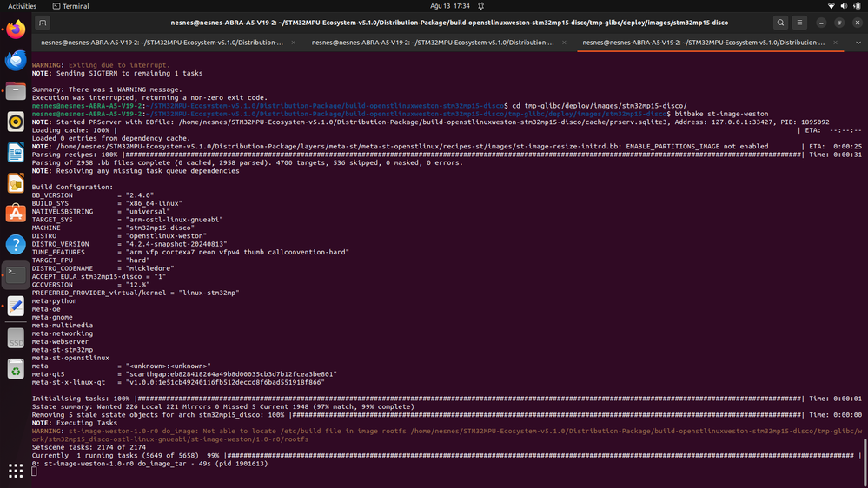The image size is (868, 488).
Task: Expand the tab list dropdown arrow
Action: [x=858, y=43]
